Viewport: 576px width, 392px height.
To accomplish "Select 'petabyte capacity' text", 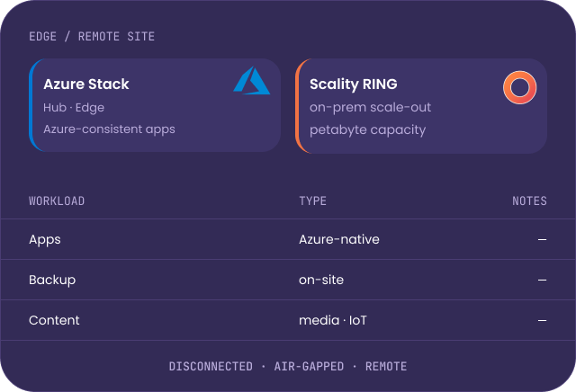I will [x=368, y=129].
